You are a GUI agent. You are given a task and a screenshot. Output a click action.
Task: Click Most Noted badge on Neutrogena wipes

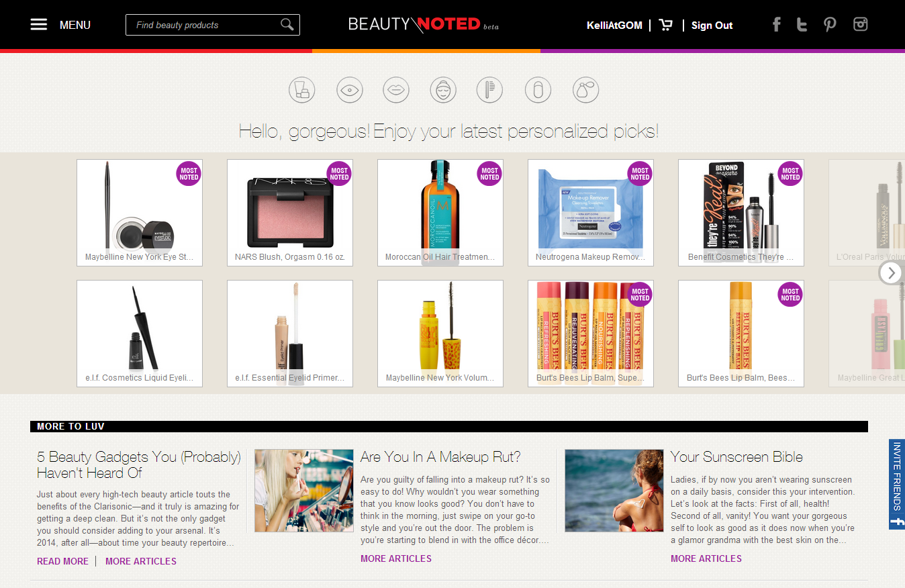pyautogui.click(x=640, y=173)
